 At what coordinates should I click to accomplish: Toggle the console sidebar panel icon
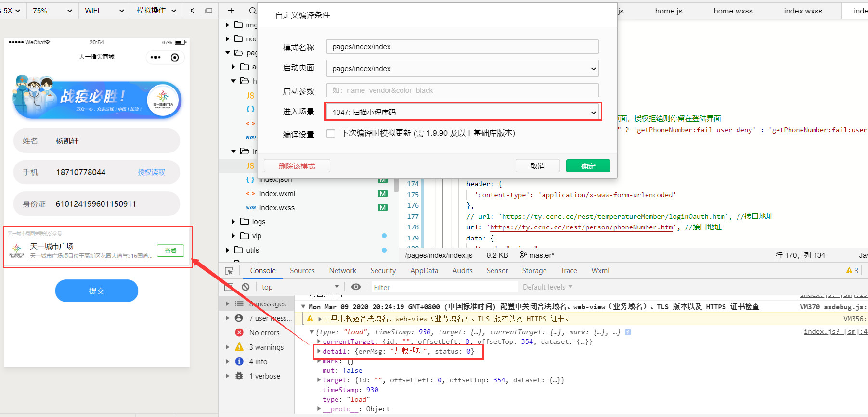pyautogui.click(x=229, y=287)
